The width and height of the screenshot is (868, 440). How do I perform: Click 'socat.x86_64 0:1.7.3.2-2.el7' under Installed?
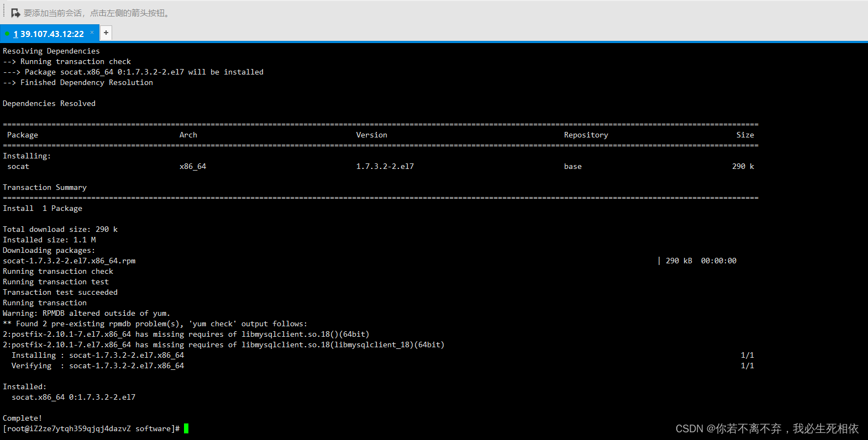pyautogui.click(x=73, y=397)
